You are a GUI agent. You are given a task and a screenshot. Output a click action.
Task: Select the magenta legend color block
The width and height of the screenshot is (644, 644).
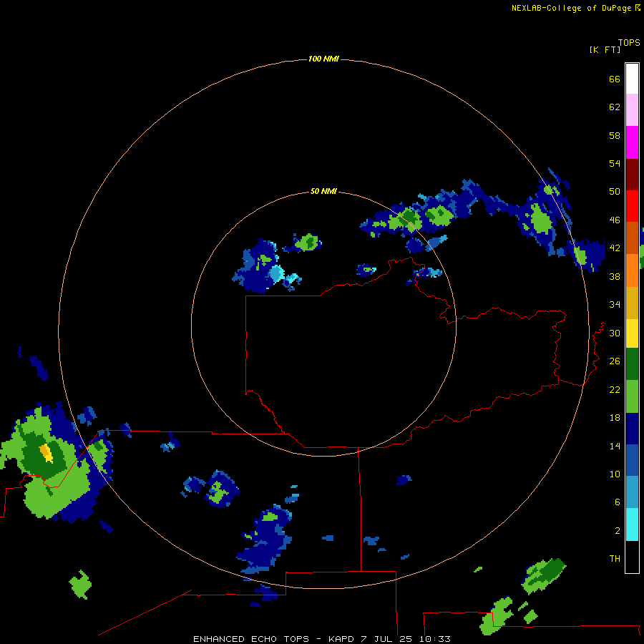(x=632, y=142)
